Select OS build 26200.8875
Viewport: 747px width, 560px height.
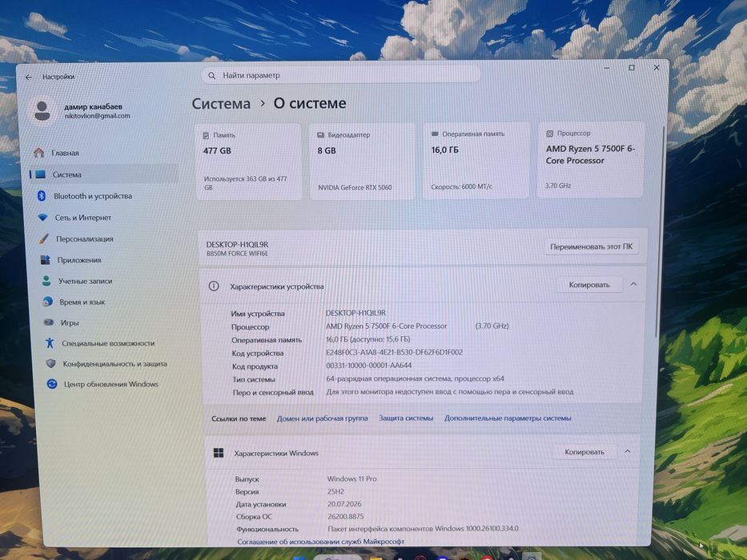tap(345, 516)
